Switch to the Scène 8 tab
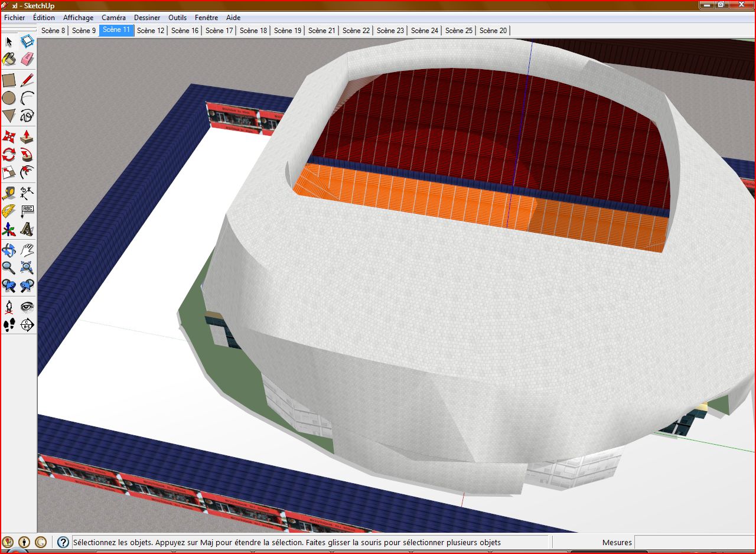Image resolution: width=756 pixels, height=554 pixels. (x=53, y=31)
